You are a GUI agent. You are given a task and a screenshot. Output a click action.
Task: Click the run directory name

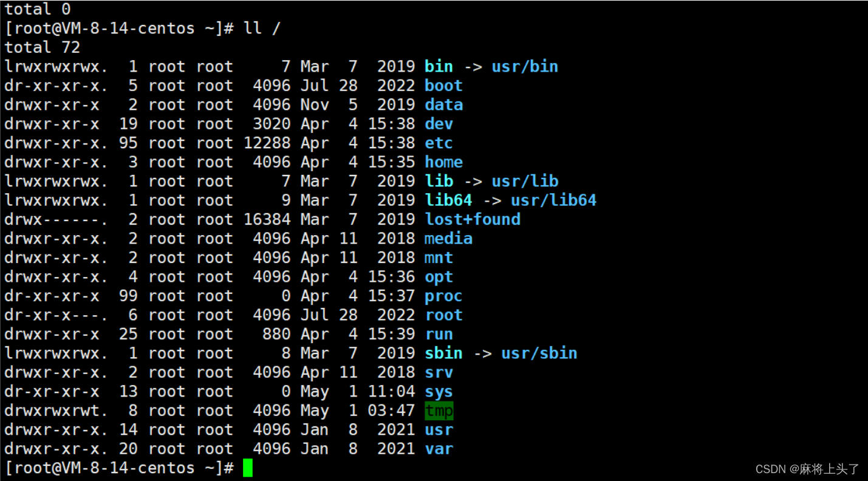coord(439,334)
